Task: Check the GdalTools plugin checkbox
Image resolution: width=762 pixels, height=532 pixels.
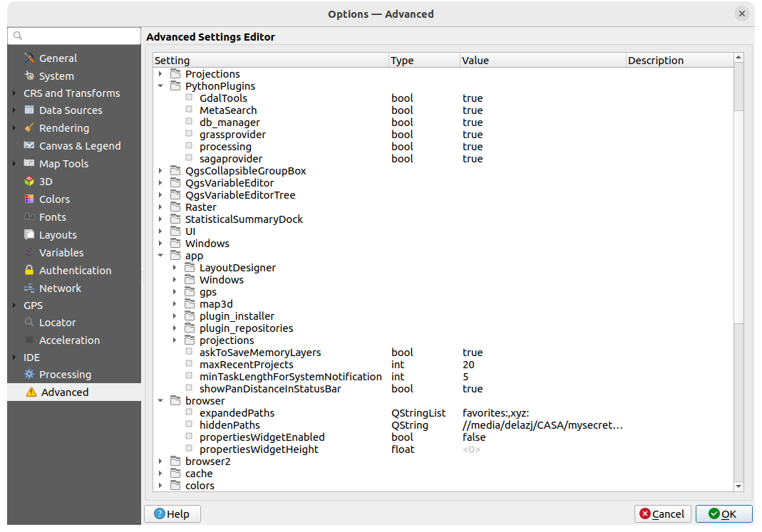Action: [189, 98]
